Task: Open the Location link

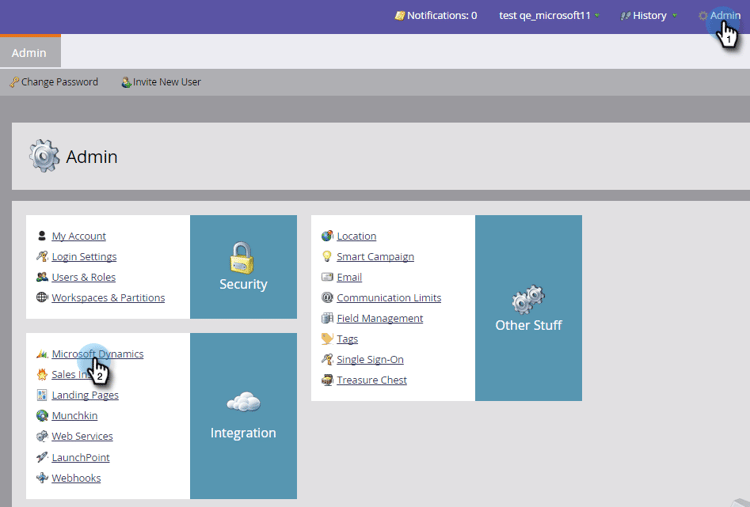Action: click(356, 236)
